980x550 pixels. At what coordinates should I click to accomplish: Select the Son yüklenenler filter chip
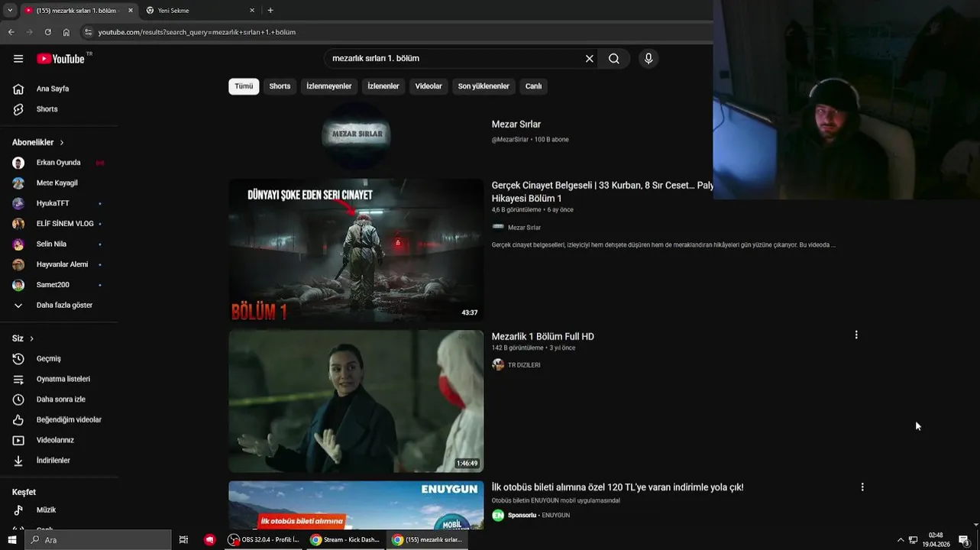[x=484, y=86]
